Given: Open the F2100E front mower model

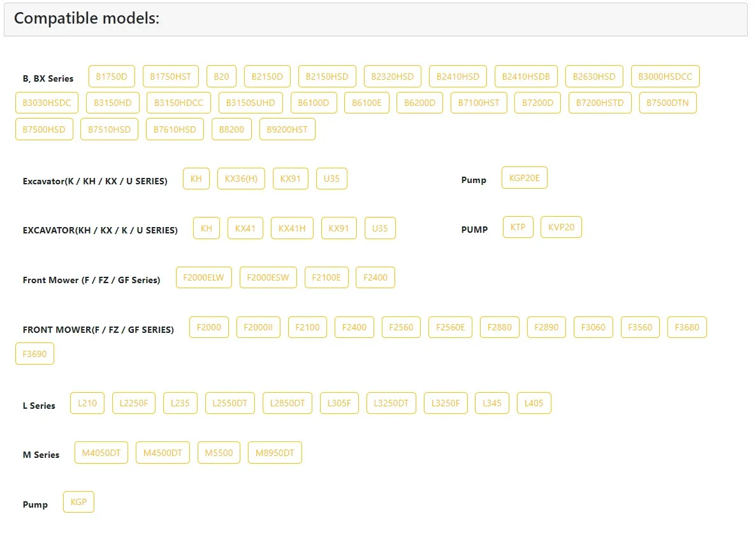Looking at the screenshot, I should [x=326, y=277].
